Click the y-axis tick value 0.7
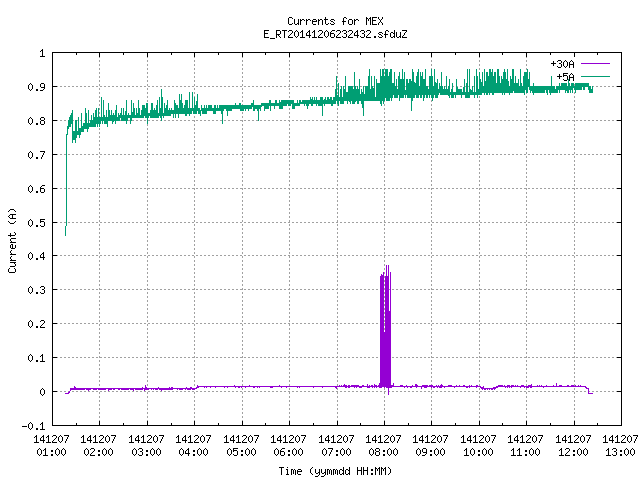 [x=36, y=155]
